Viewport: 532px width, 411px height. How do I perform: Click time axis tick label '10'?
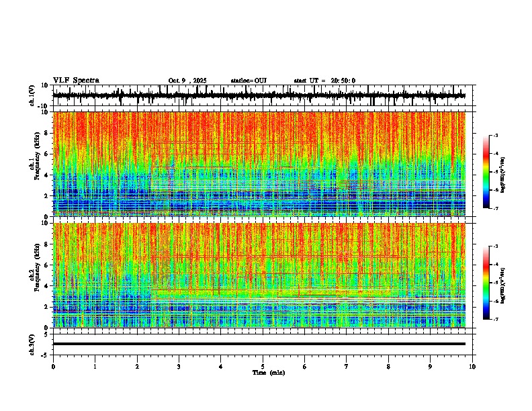[472, 367]
